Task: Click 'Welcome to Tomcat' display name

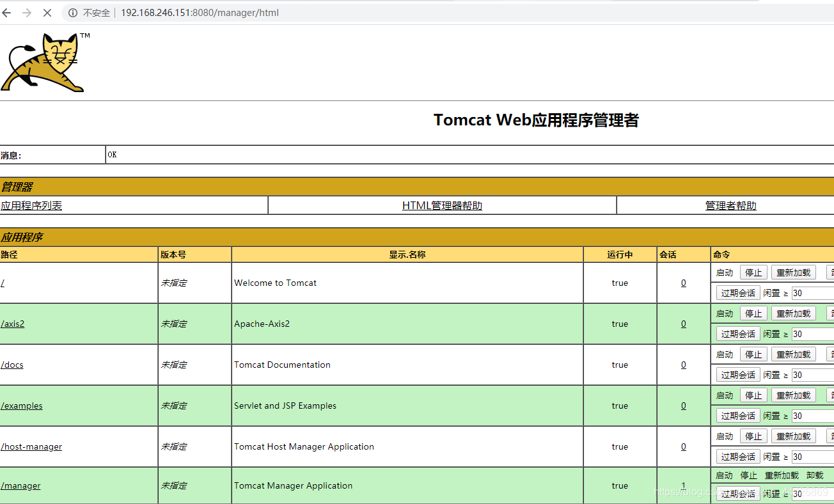Action: (x=275, y=283)
